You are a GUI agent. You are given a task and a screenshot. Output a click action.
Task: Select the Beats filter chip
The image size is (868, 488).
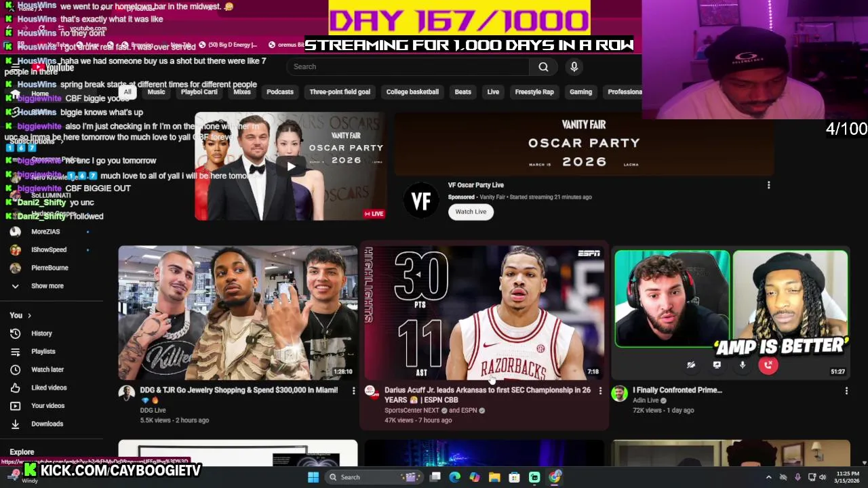[x=462, y=92]
